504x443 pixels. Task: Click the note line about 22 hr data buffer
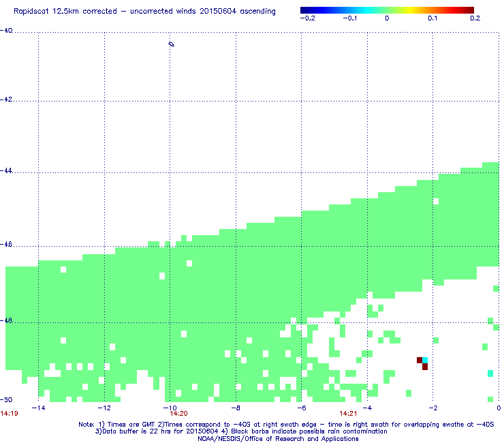[x=241, y=431]
